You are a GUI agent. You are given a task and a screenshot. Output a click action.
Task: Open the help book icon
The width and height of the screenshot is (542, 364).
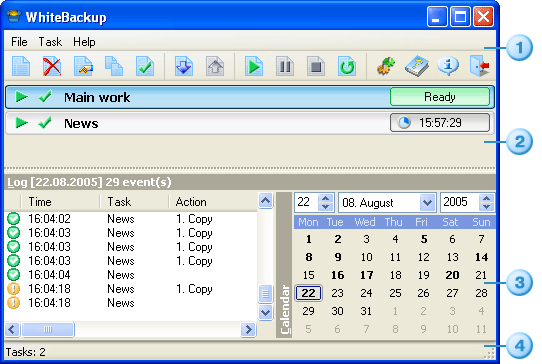point(417,66)
